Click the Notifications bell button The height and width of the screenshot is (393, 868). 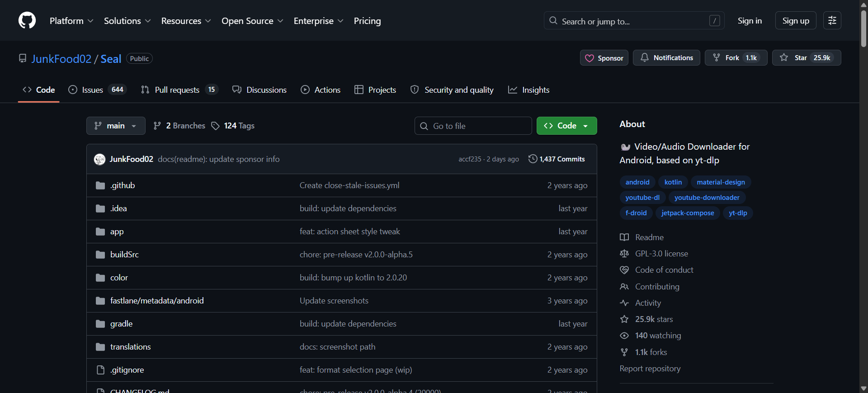(666, 58)
